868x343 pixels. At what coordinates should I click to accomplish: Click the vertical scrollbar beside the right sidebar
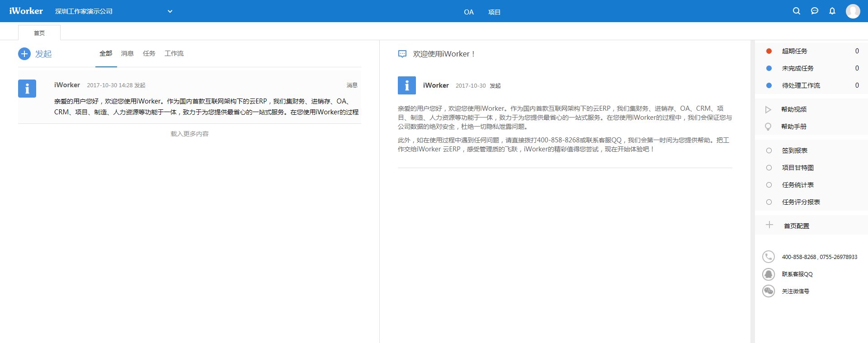753,192
